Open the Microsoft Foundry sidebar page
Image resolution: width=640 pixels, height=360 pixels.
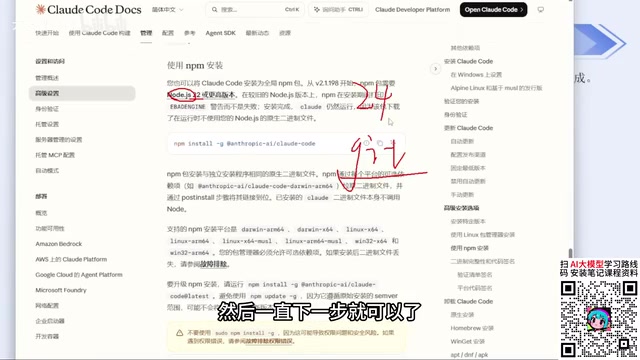[61, 290]
